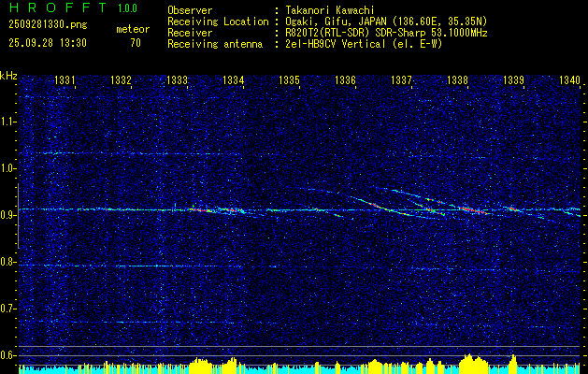Click the kHz axis unit label

pos(8,76)
